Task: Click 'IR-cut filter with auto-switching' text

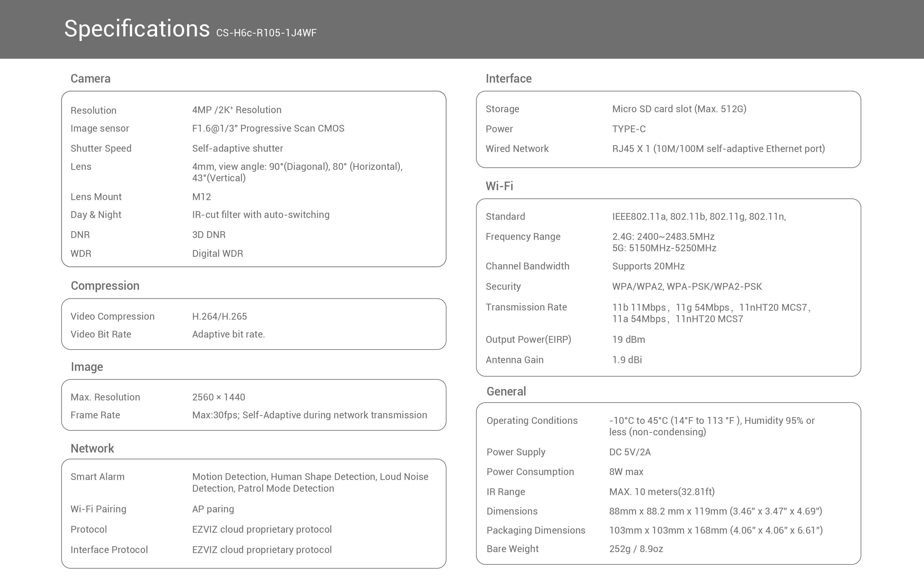Action: click(x=261, y=215)
